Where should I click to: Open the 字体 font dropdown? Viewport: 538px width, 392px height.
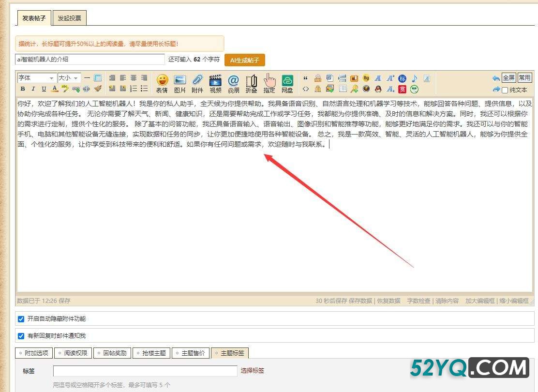pyautogui.click(x=37, y=78)
